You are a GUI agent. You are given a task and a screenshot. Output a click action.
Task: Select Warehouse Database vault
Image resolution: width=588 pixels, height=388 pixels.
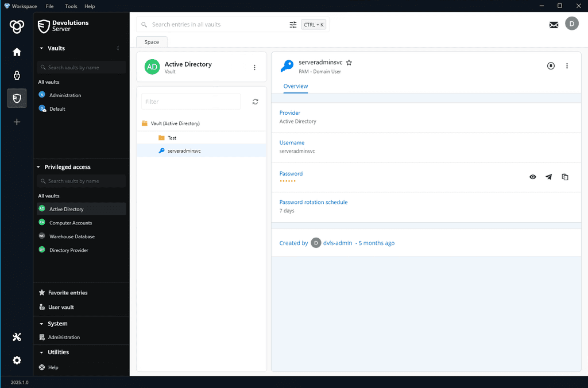72,236
